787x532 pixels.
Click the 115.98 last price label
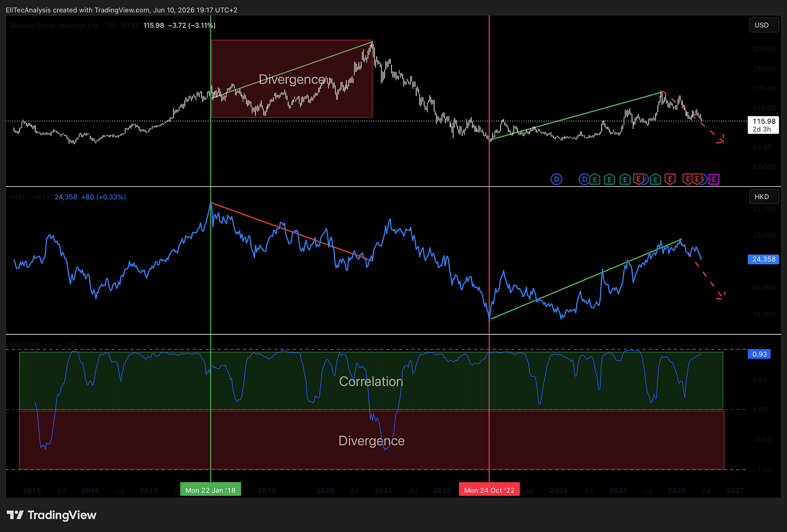[764, 125]
